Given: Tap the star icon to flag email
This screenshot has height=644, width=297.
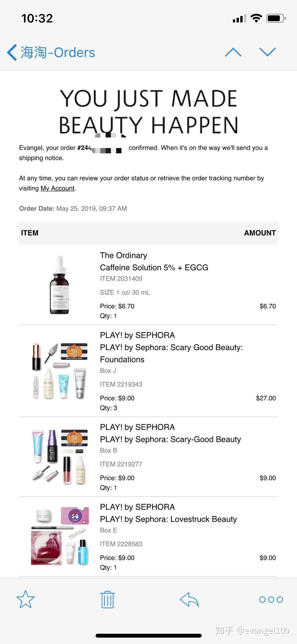Looking at the screenshot, I should click(x=26, y=599).
